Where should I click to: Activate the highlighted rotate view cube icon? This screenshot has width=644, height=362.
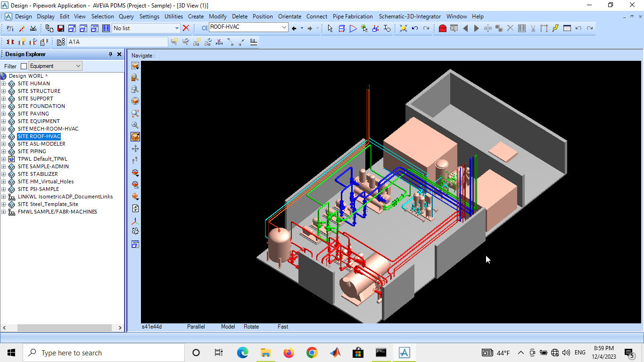tap(135, 137)
